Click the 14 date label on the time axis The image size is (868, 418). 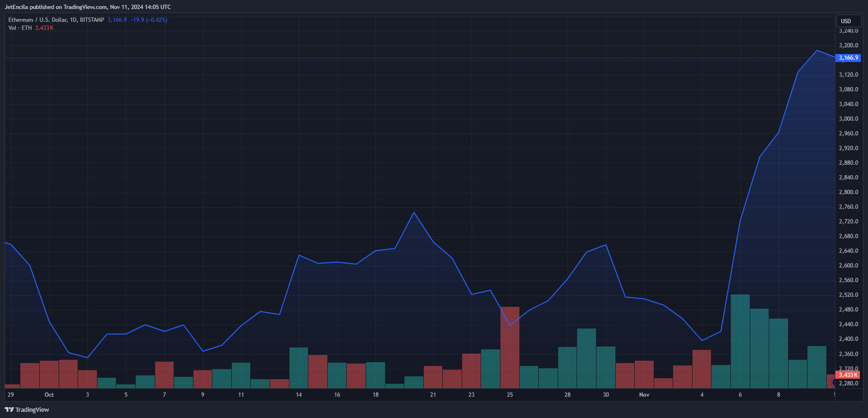(298, 395)
